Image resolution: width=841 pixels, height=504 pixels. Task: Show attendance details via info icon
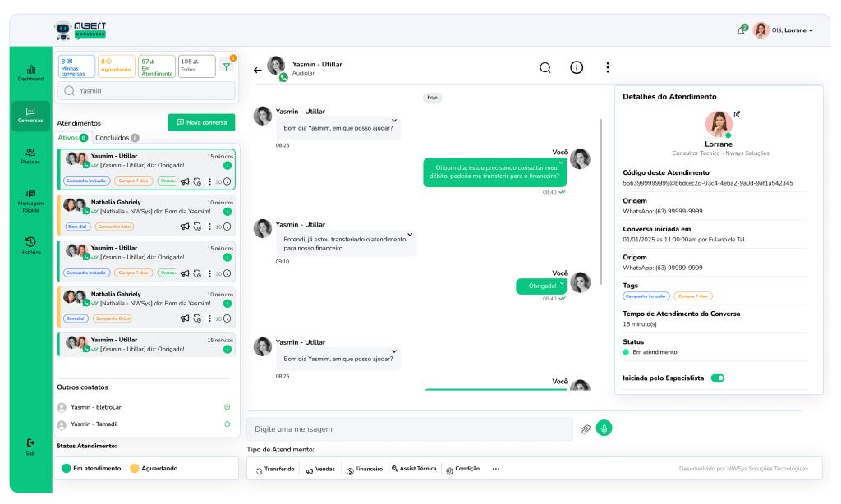[x=577, y=68]
